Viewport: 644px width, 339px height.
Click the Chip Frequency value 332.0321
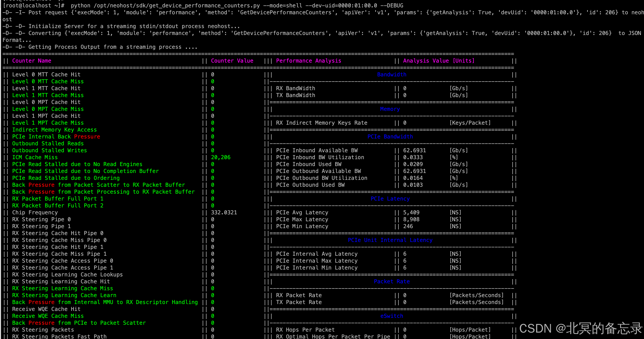(224, 212)
